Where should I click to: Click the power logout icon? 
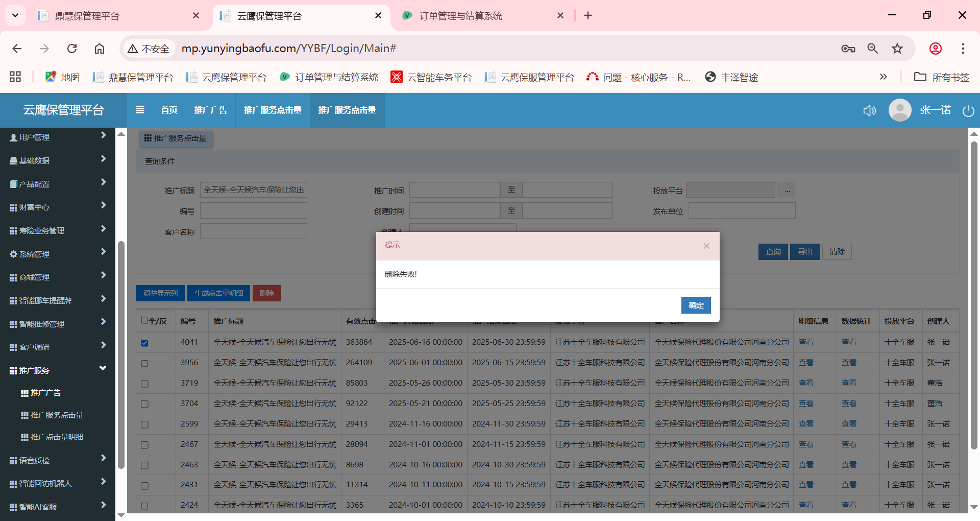pyautogui.click(x=968, y=111)
